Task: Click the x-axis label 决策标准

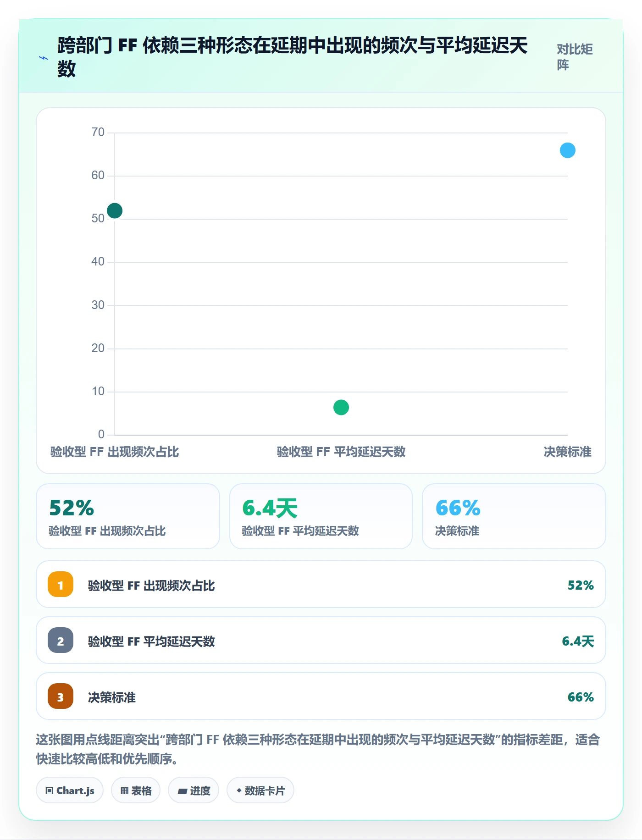Action: [567, 452]
